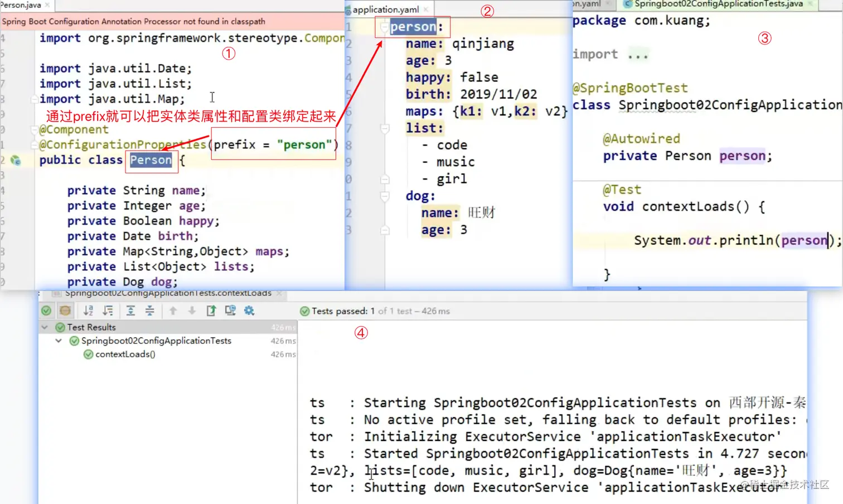The width and height of the screenshot is (843, 504).
Task: Click the 'birth: 2019/11/02' yaml line
Action: (x=472, y=94)
